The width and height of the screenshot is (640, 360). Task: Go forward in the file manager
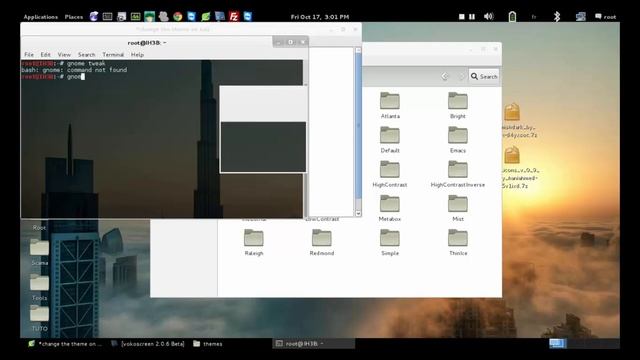[462, 76]
